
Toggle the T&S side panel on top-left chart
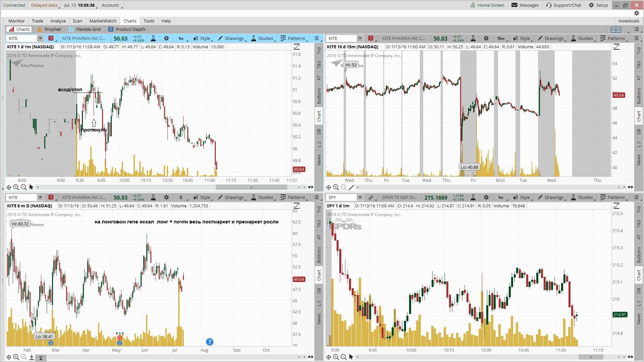pos(319,64)
